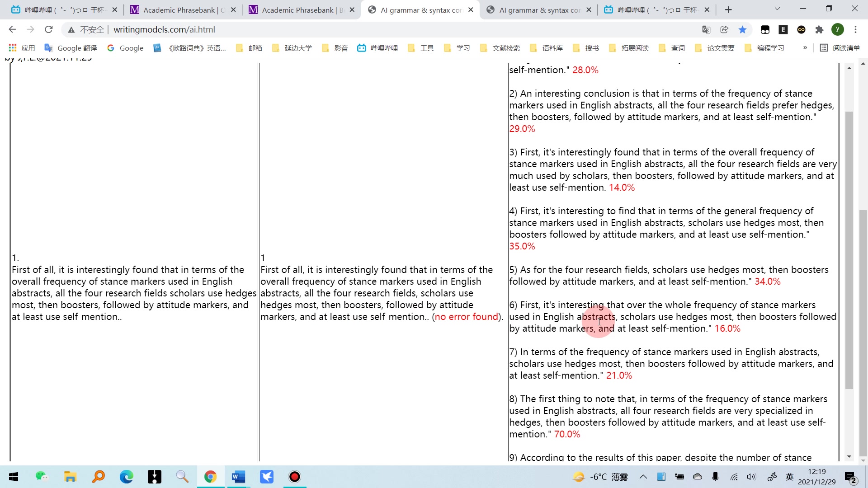868x488 pixels.
Task: Close the active AI grammar & syntax tab
Action: point(471,9)
